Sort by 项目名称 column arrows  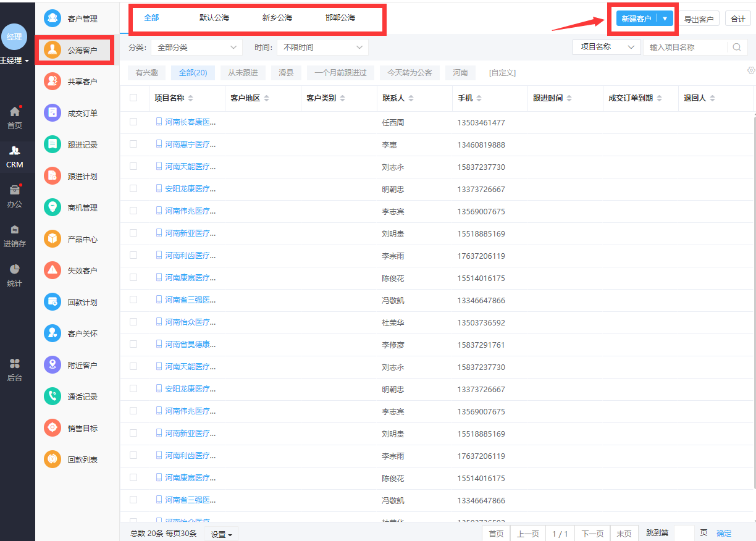click(x=191, y=98)
